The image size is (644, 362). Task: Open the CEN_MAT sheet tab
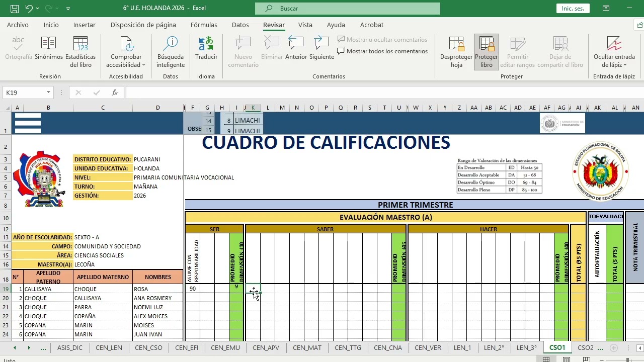point(307,348)
